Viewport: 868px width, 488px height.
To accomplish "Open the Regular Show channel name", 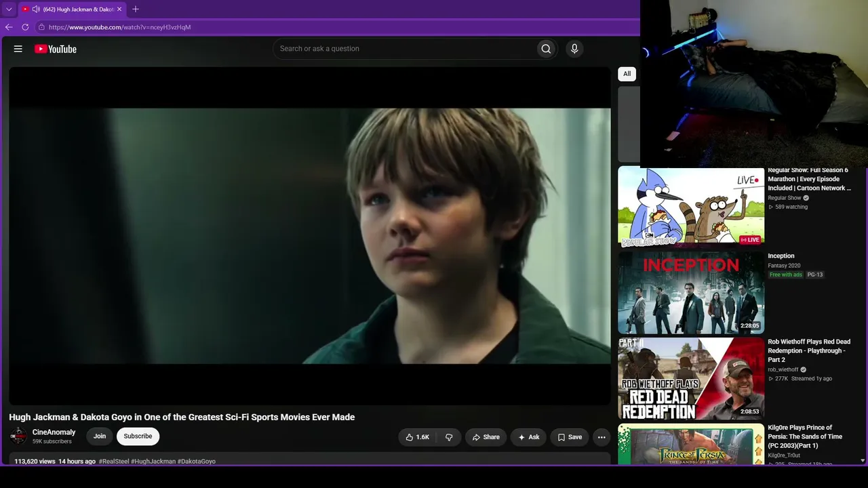I will pos(785,198).
